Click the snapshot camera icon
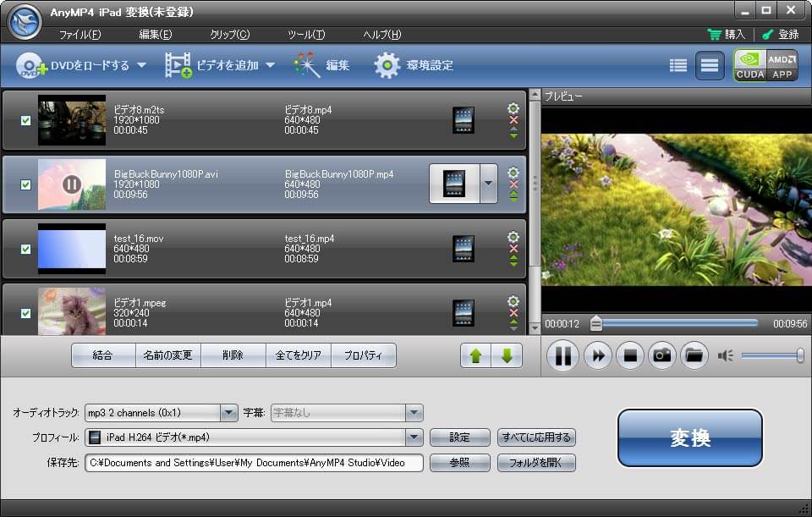This screenshot has width=812, height=517. click(x=661, y=356)
